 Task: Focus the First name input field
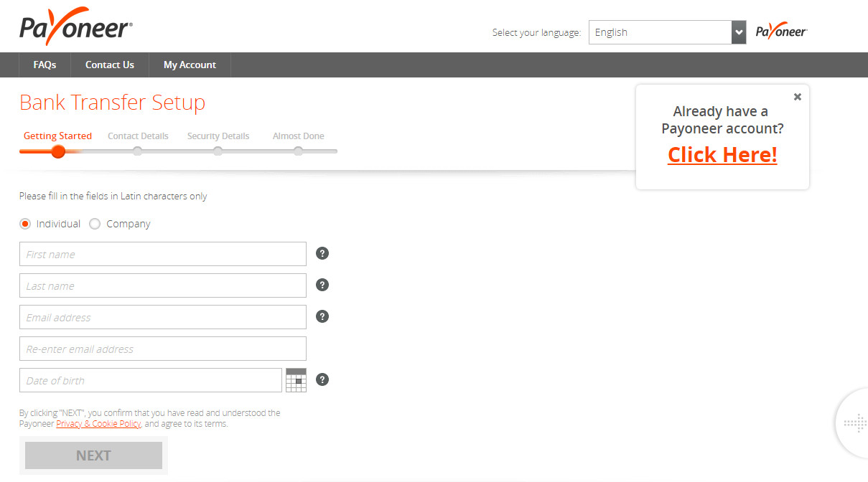163,254
